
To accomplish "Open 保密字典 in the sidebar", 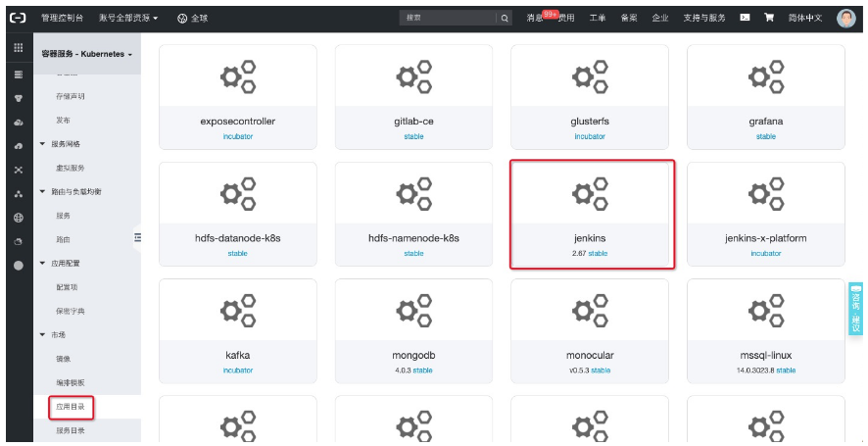I will click(71, 311).
